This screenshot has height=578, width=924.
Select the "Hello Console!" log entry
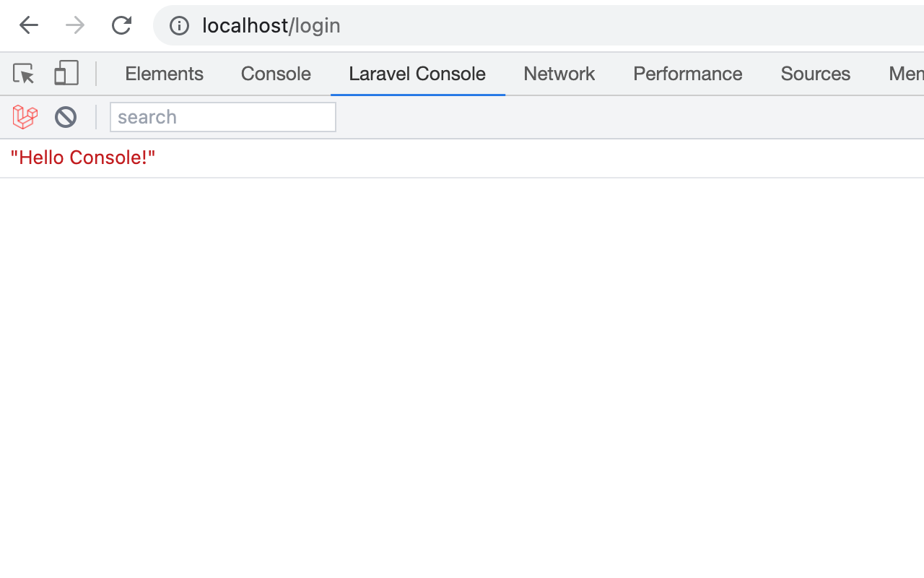[83, 157]
